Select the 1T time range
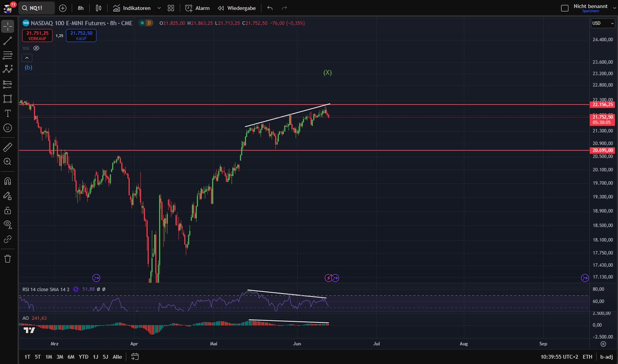The image size is (618, 364). [x=27, y=357]
